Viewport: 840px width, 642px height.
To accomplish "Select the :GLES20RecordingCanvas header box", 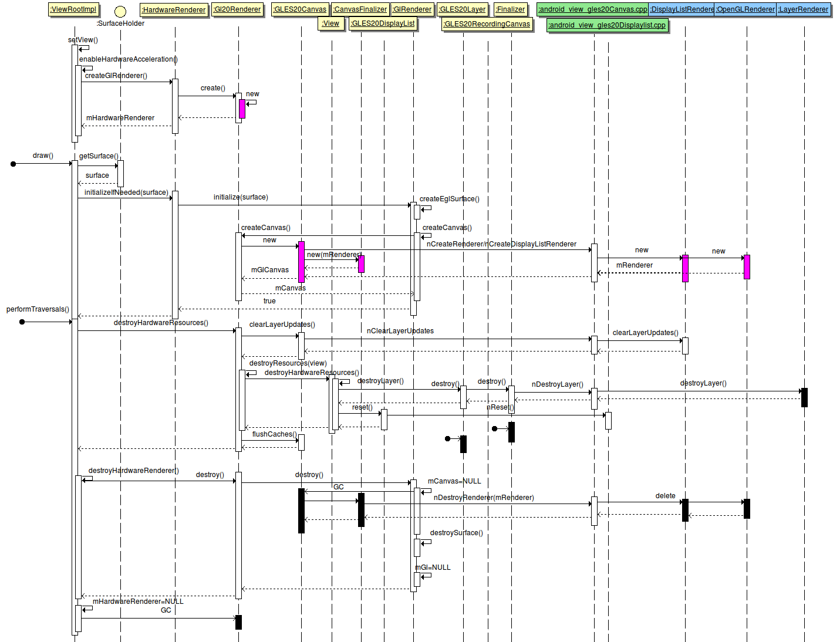I will tap(487, 24).
